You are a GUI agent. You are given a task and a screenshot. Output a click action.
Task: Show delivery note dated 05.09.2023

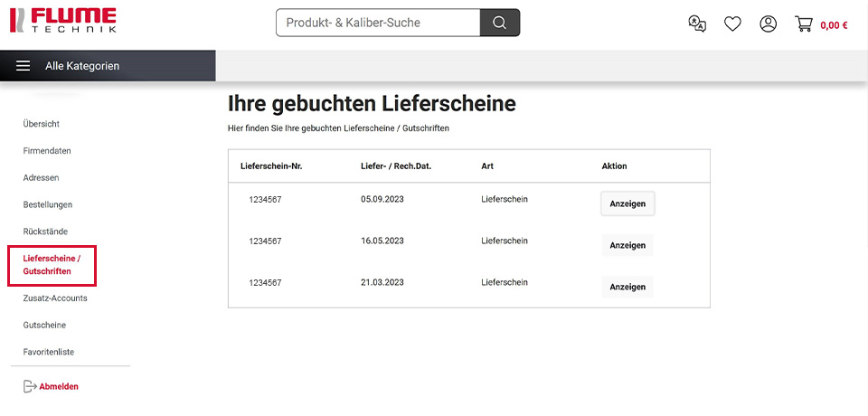pyautogui.click(x=627, y=203)
